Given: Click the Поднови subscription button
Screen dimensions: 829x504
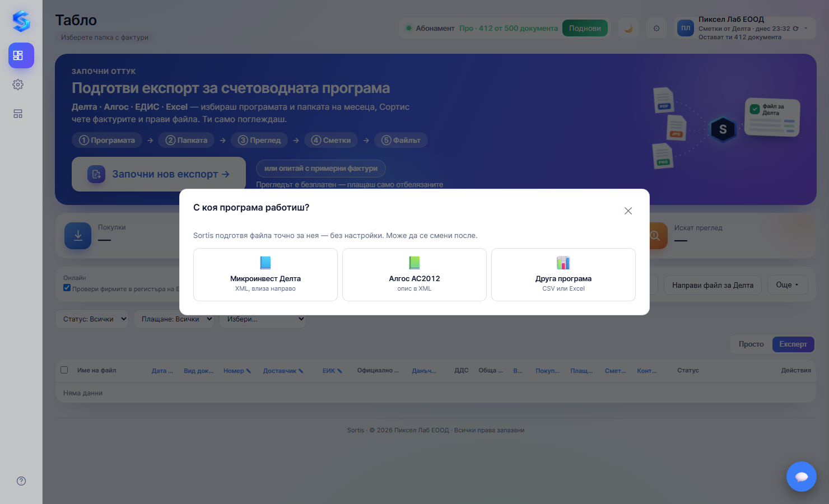Looking at the screenshot, I should coord(585,28).
